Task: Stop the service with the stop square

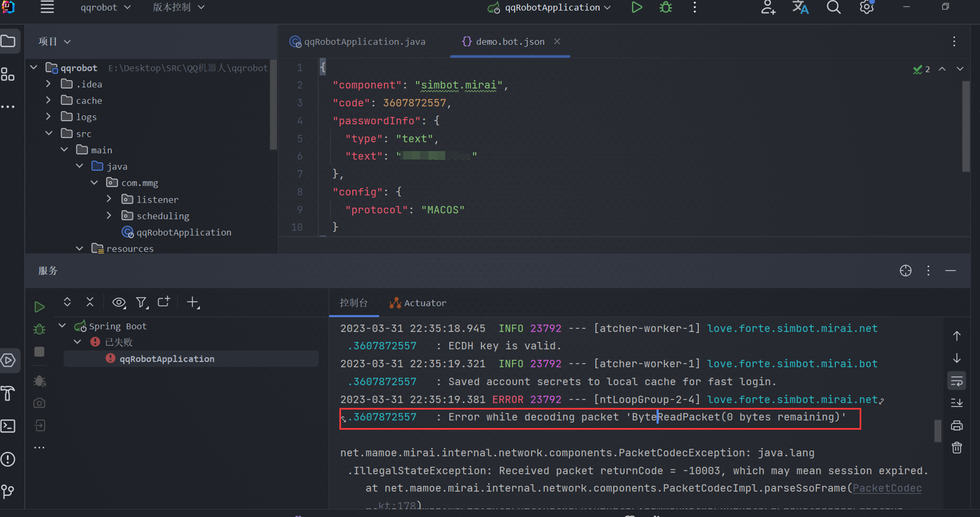Action: [39, 352]
